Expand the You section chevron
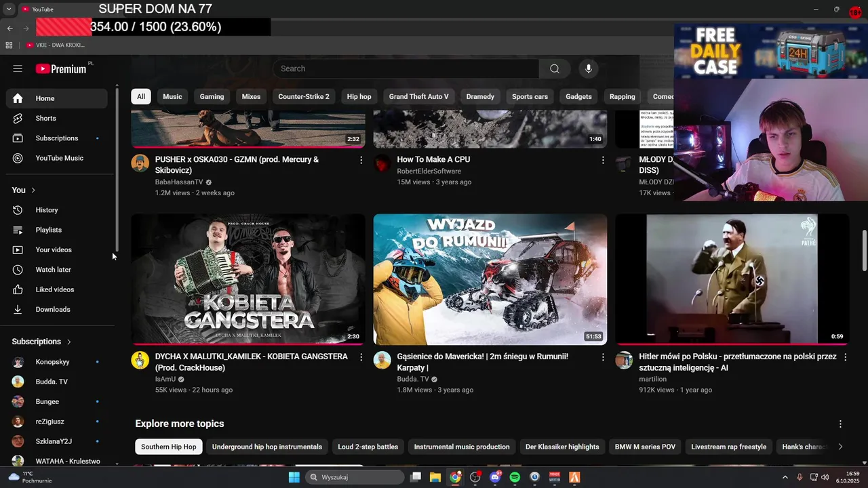 pos(33,190)
